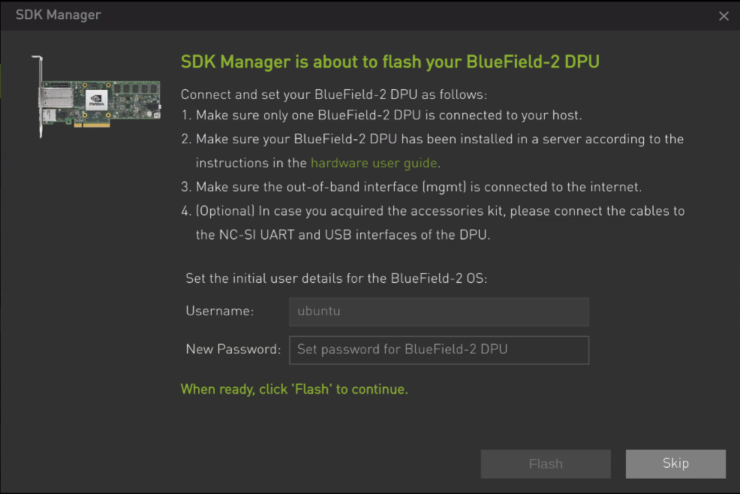Click 'Connect and set your BlueField-2 DPU' line
Image resolution: width=740 pixels, height=494 pixels.
point(333,94)
